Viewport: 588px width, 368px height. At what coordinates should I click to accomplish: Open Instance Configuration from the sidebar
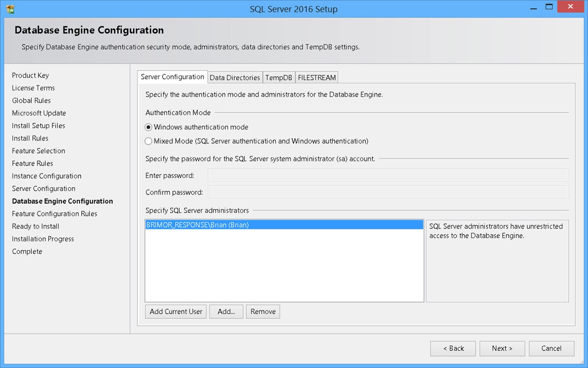pyautogui.click(x=47, y=176)
